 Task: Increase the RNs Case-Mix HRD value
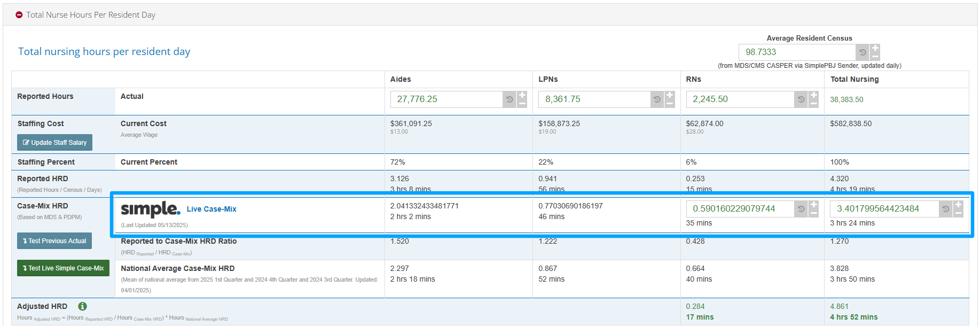pos(813,205)
